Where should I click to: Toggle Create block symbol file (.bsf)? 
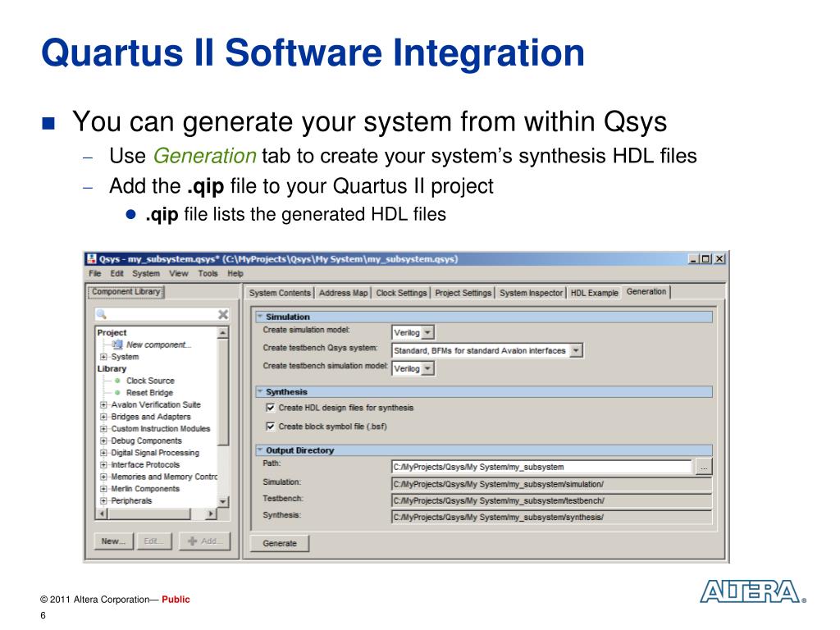click(271, 427)
